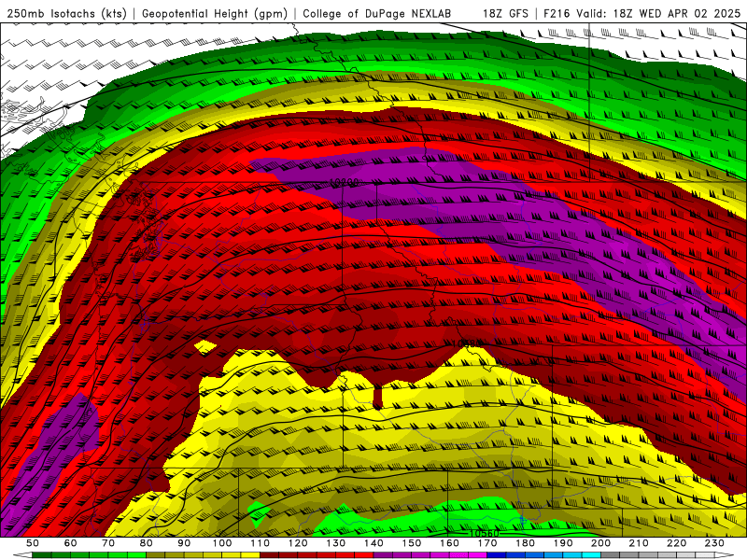The height and width of the screenshot is (560, 747).
Task: Click the 120 value on the scale
Action: (x=298, y=543)
